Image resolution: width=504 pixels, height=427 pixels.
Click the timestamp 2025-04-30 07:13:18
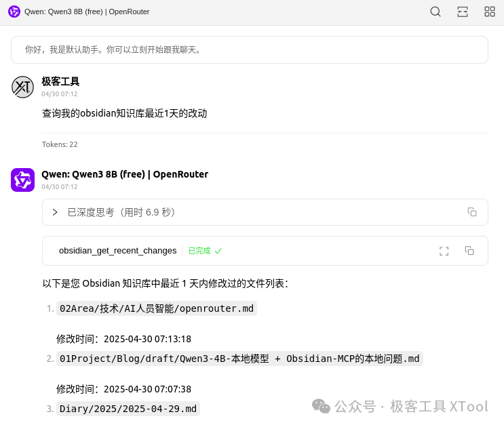(x=147, y=339)
